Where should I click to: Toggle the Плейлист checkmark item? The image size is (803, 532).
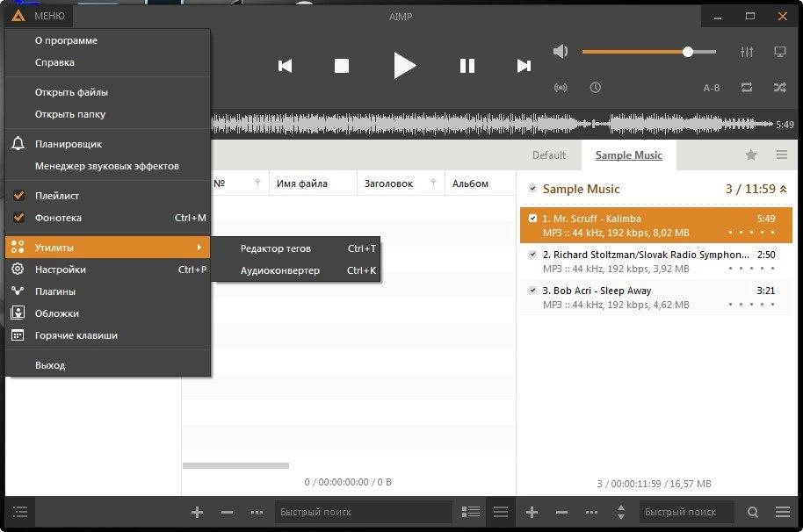pyautogui.click(x=107, y=196)
